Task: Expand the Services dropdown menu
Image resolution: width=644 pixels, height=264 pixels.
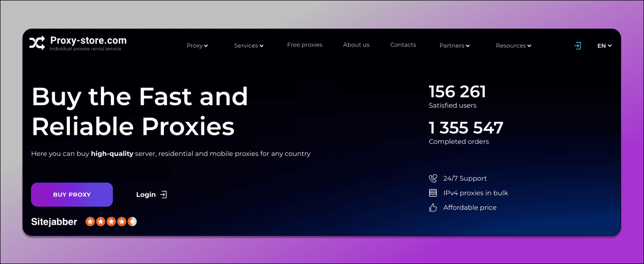Action: click(249, 46)
